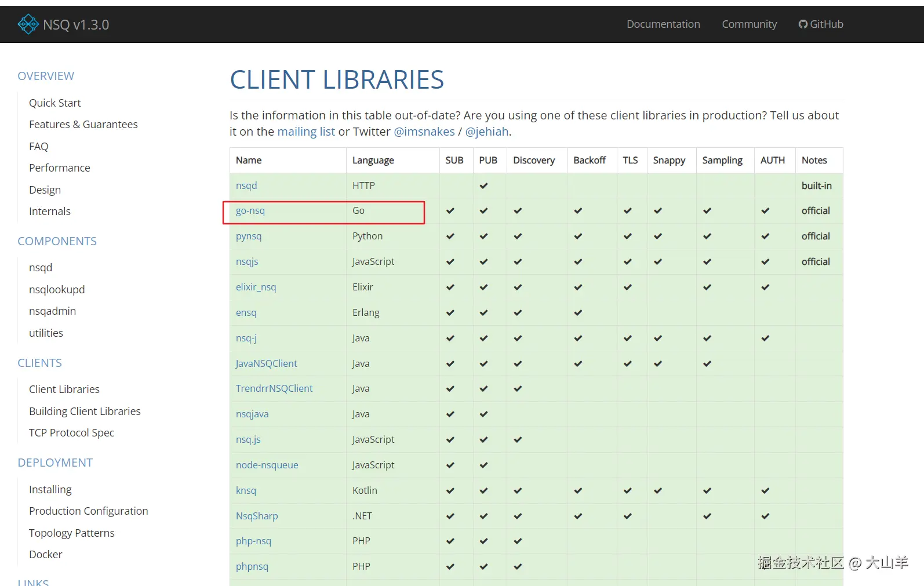Click the NSQ logo icon

(28, 24)
